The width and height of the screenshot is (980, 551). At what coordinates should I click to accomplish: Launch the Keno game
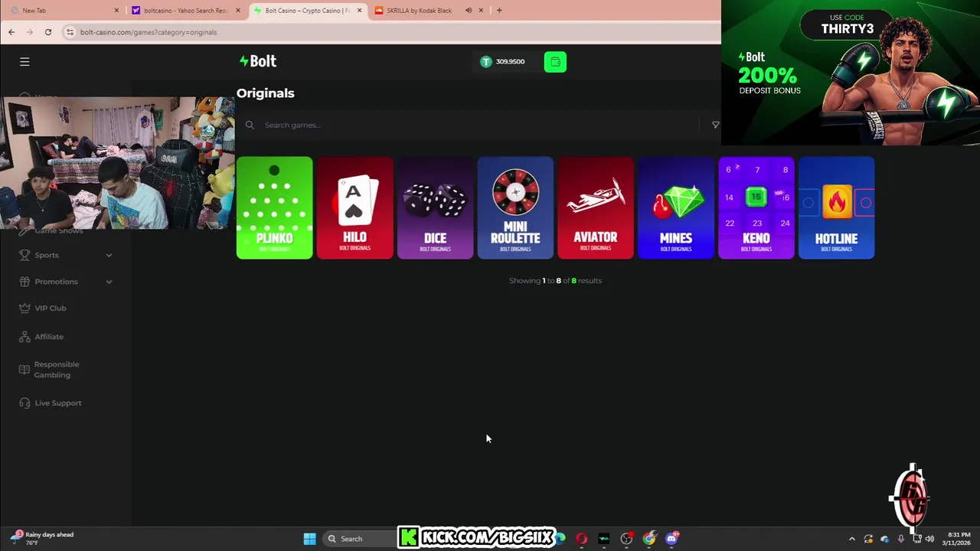click(756, 208)
